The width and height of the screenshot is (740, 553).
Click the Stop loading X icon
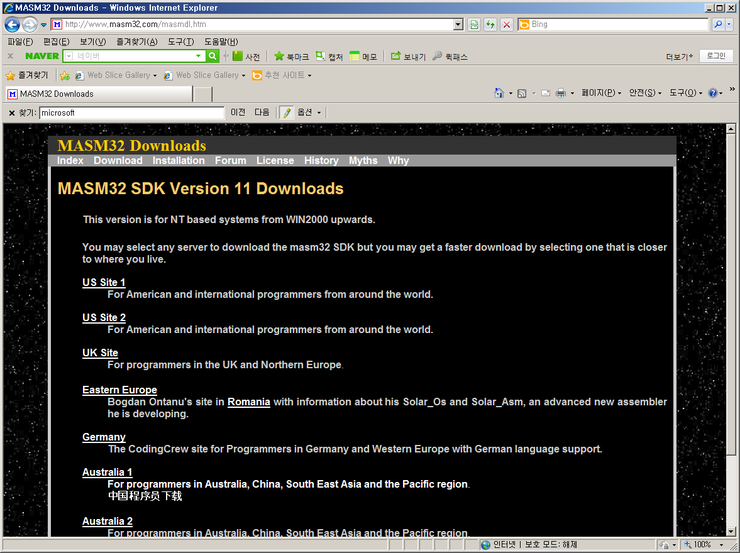(x=507, y=24)
